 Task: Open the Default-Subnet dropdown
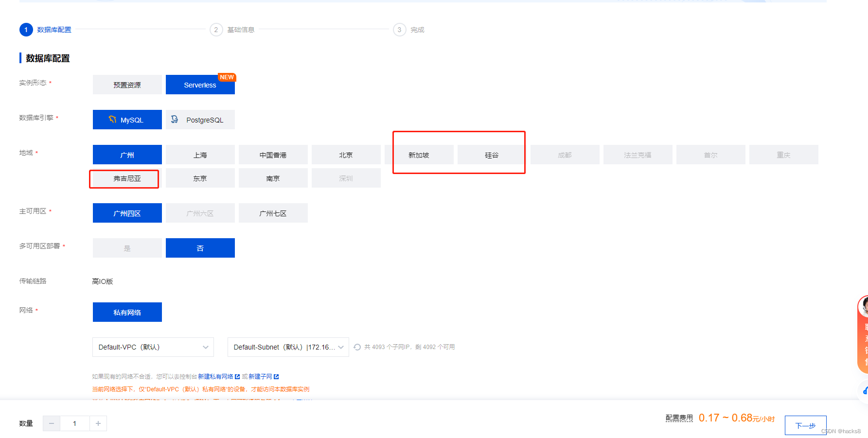tap(288, 347)
